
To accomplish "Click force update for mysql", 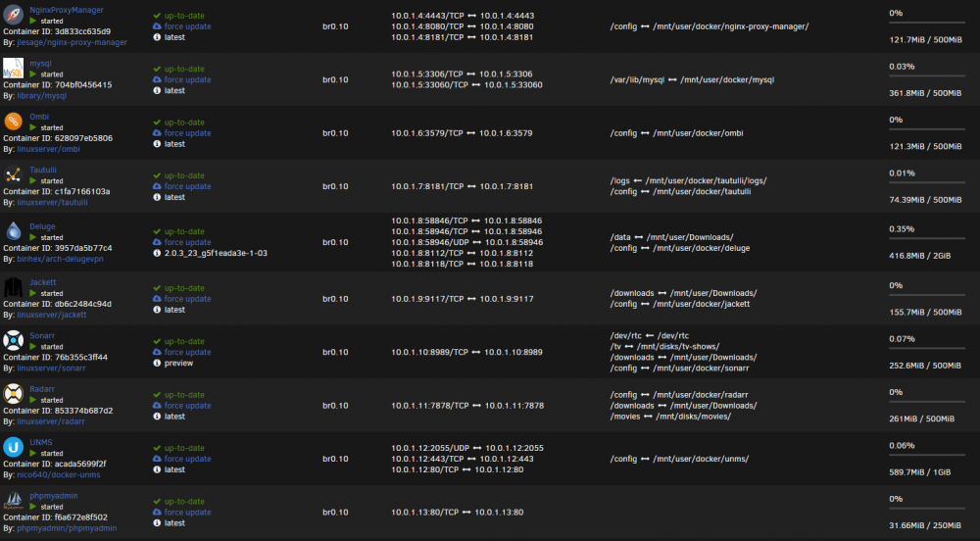I will click(x=187, y=80).
